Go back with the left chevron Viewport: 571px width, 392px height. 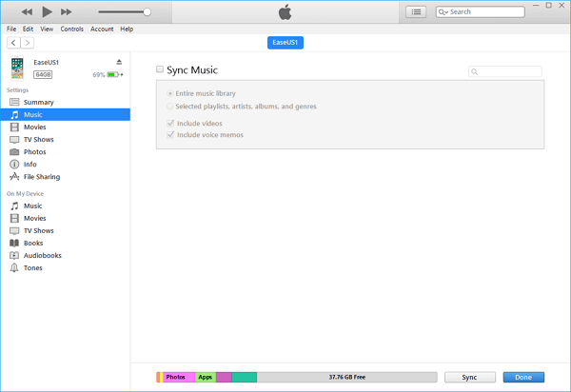(13, 43)
